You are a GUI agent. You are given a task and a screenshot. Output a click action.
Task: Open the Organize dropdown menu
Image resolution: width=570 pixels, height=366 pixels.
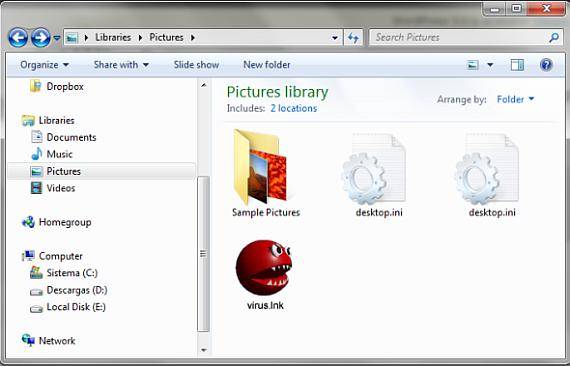click(44, 65)
